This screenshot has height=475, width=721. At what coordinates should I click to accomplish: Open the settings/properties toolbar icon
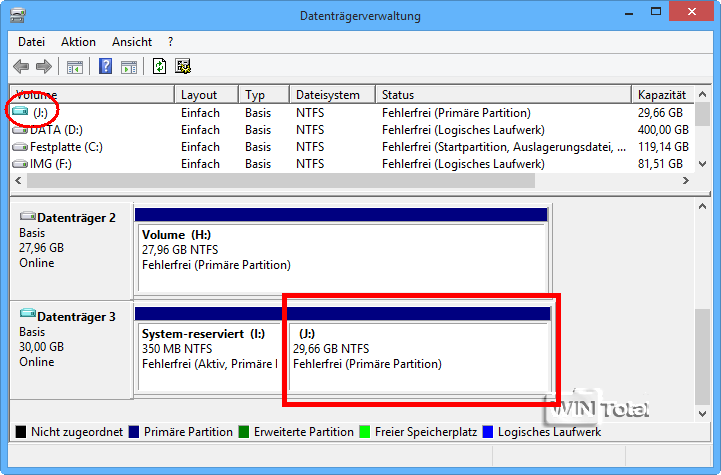(x=183, y=66)
